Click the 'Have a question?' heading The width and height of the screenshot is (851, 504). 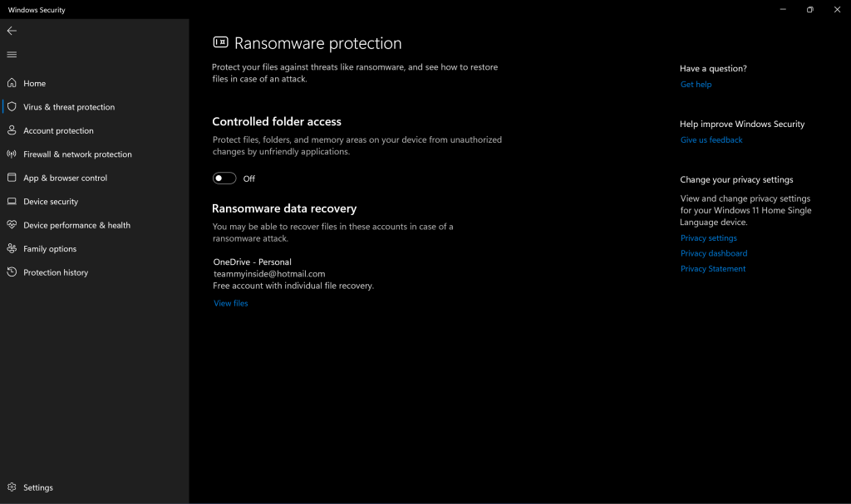pyautogui.click(x=713, y=68)
